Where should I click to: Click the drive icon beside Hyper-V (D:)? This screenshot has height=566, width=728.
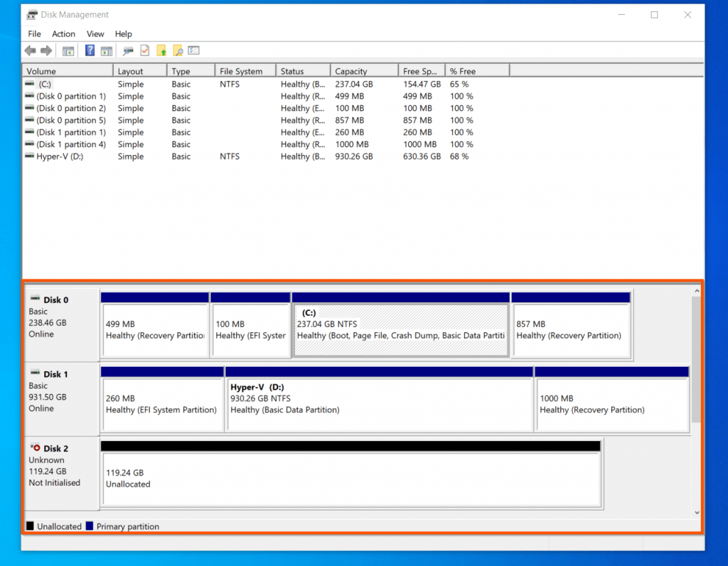pos(29,156)
